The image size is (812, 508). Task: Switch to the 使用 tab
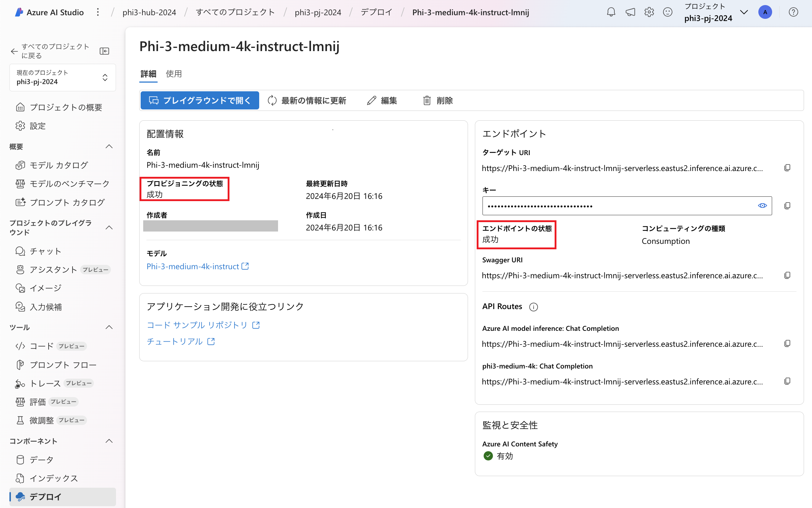[174, 74]
